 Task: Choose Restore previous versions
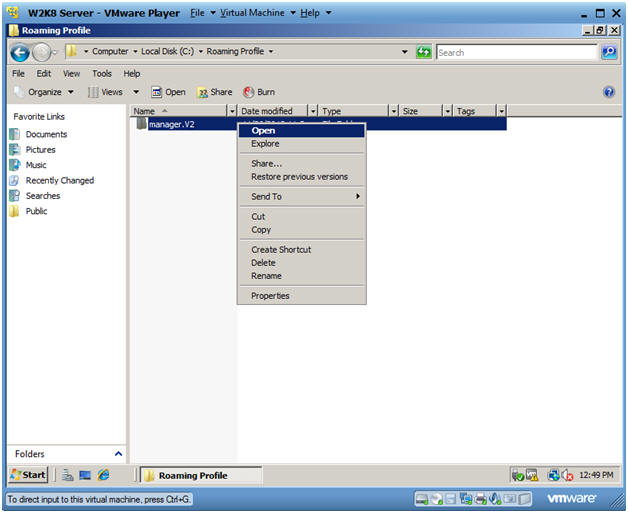tap(302, 177)
